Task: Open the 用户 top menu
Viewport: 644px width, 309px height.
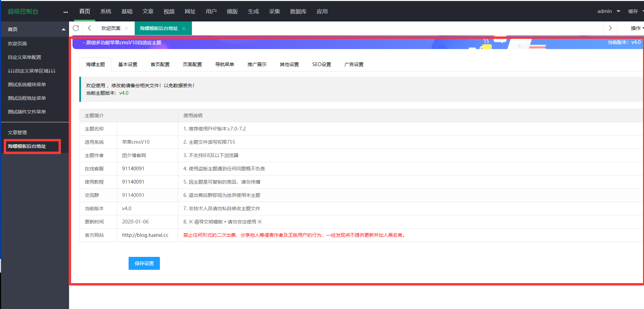Action: pyautogui.click(x=211, y=11)
